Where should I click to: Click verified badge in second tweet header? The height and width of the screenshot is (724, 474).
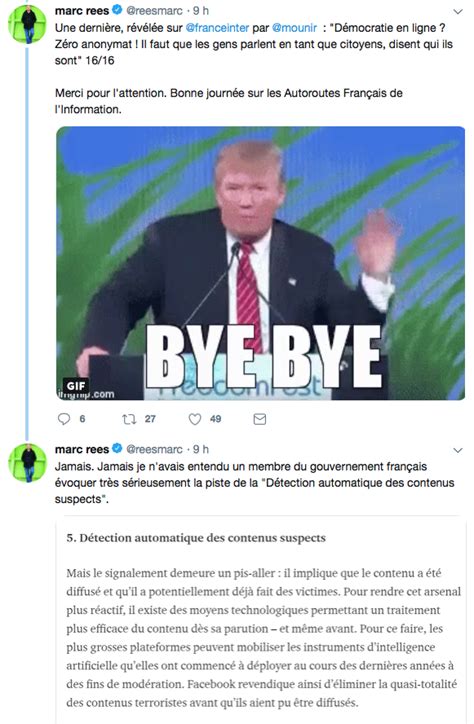coord(117,448)
